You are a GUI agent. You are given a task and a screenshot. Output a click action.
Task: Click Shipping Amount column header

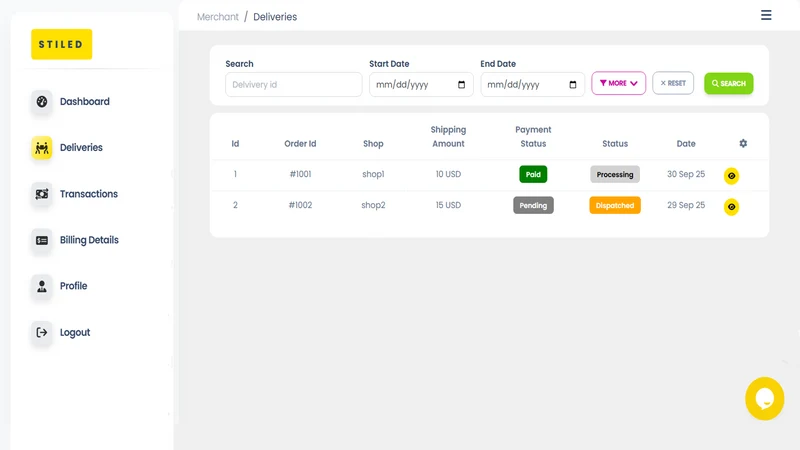click(448, 137)
